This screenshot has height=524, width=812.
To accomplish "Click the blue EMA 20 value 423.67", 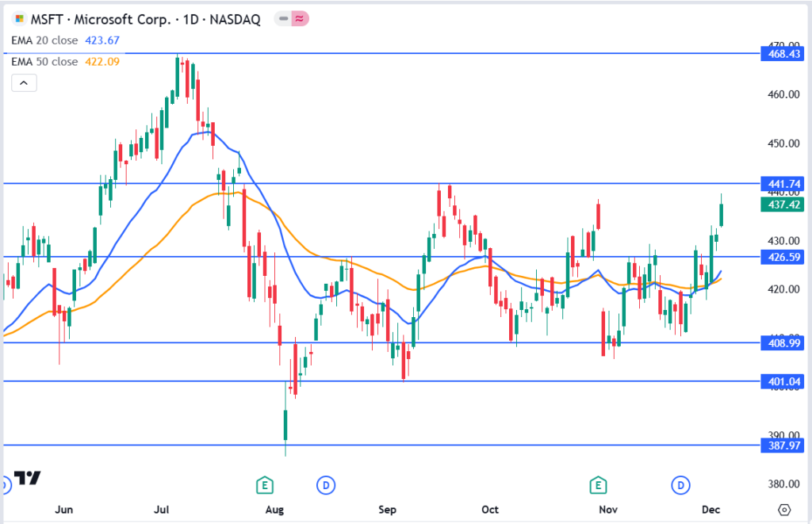I will coord(101,40).
